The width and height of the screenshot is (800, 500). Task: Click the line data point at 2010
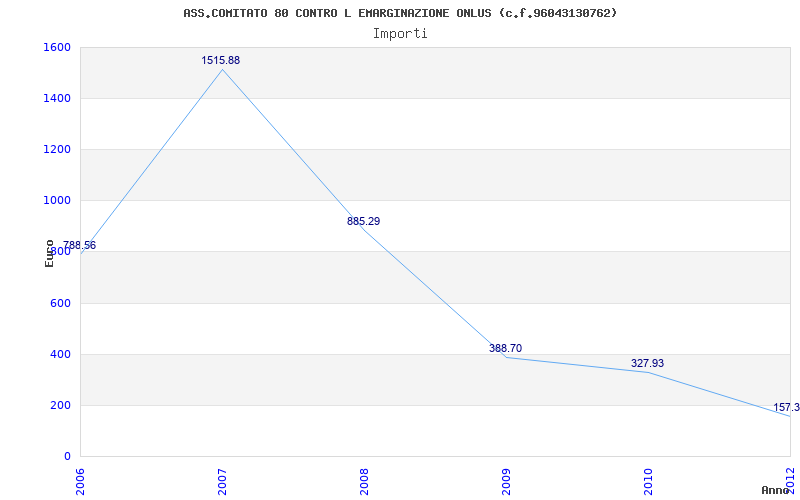[648, 372]
